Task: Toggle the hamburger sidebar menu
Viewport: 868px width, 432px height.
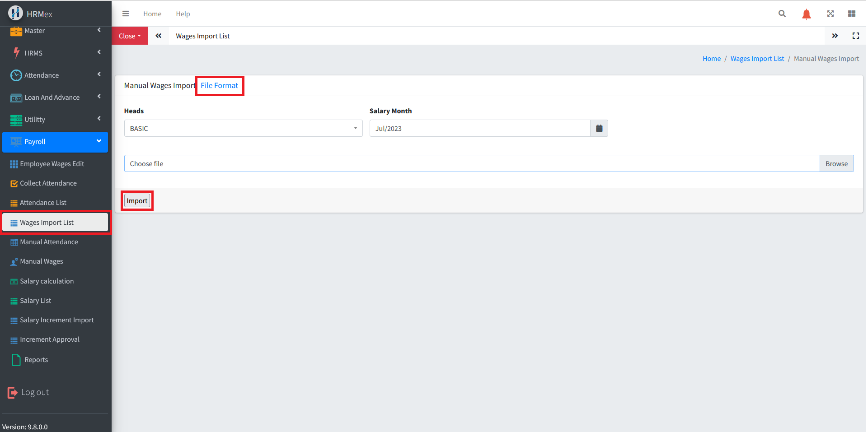Action: tap(126, 14)
